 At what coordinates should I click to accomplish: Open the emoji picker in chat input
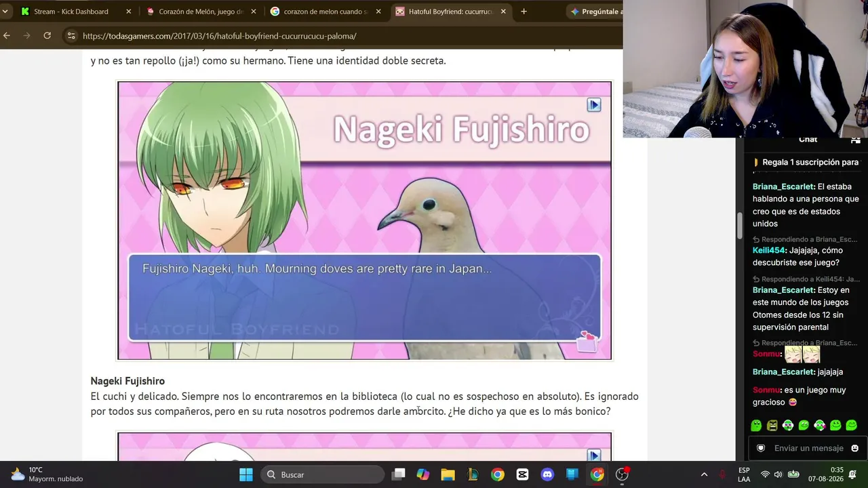[854, 448]
